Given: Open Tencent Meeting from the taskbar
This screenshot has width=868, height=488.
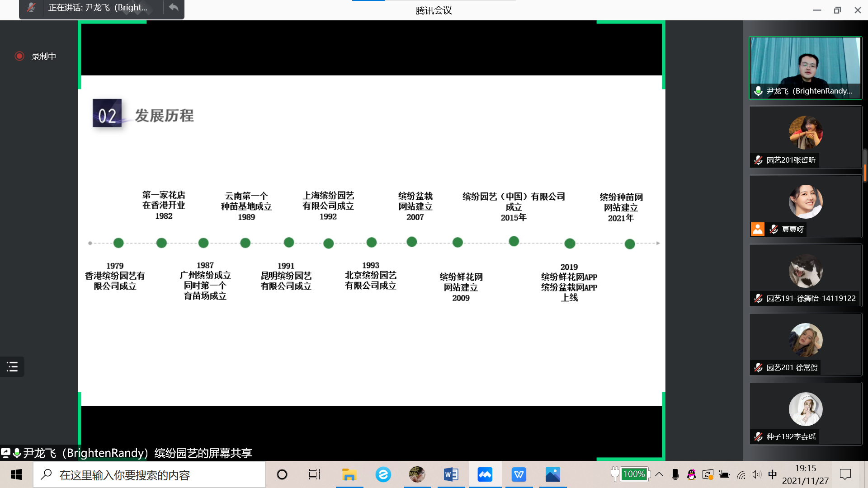Looking at the screenshot, I should point(485,474).
